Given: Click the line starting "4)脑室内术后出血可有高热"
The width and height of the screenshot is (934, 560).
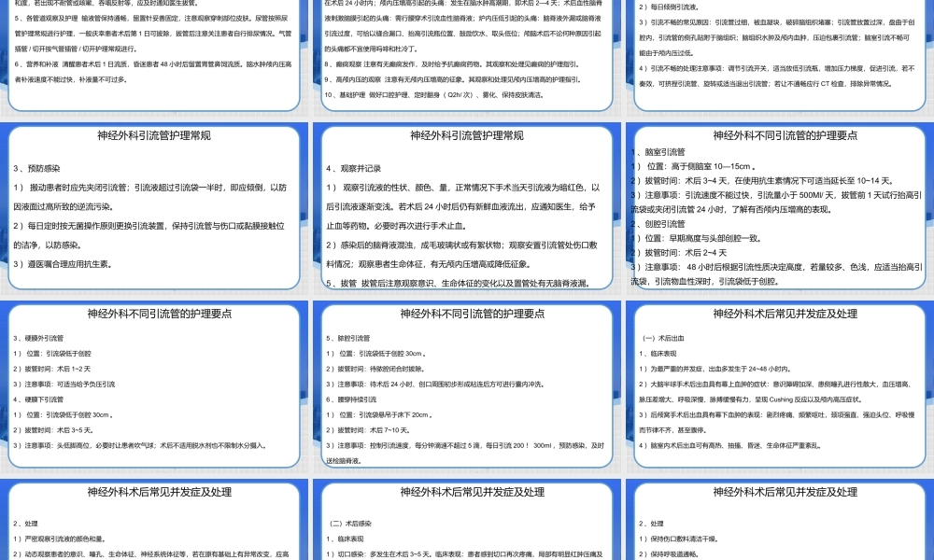Looking at the screenshot, I should tap(730, 446).
